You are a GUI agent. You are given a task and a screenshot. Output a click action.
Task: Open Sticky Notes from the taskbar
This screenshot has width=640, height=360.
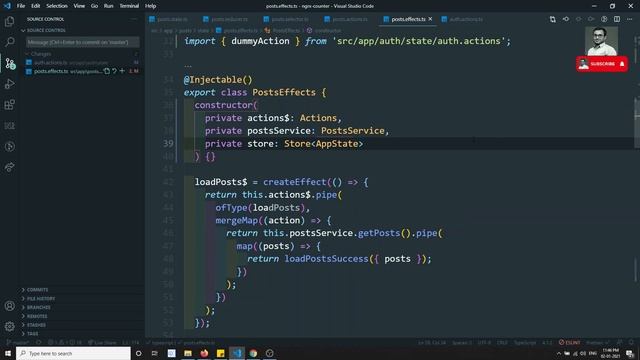[220, 353]
